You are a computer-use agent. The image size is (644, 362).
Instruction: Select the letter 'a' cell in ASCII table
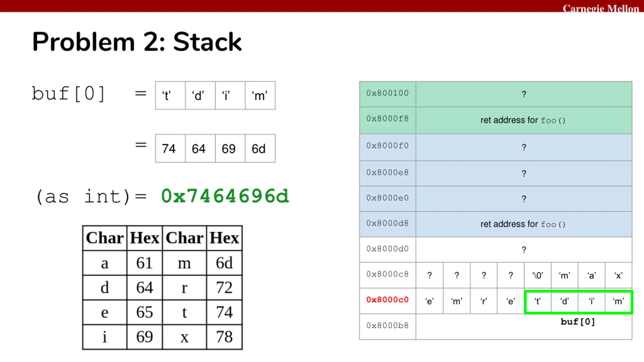click(x=105, y=263)
